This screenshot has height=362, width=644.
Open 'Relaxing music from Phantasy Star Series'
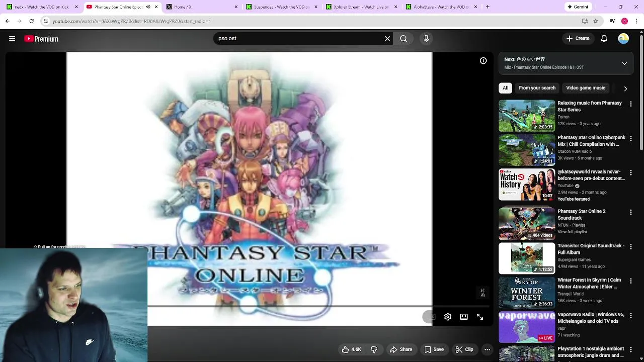point(589,106)
